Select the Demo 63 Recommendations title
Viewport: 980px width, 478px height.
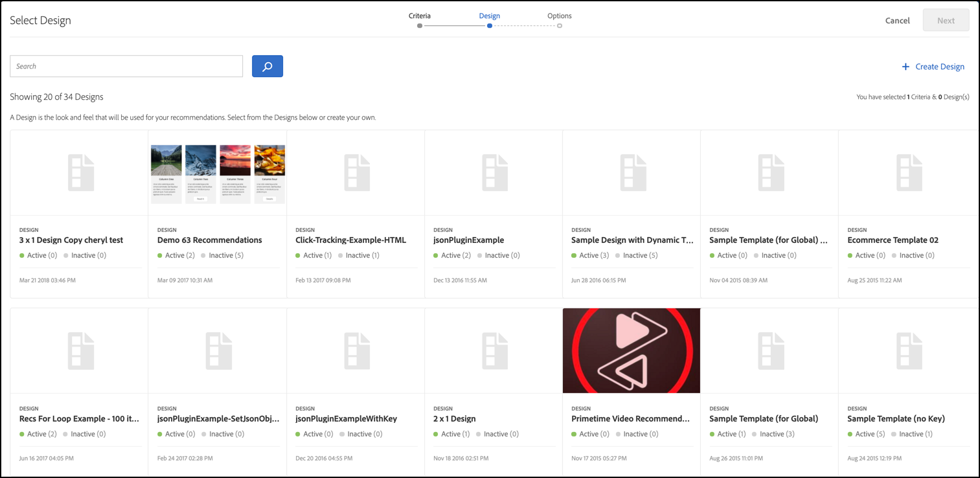point(210,240)
